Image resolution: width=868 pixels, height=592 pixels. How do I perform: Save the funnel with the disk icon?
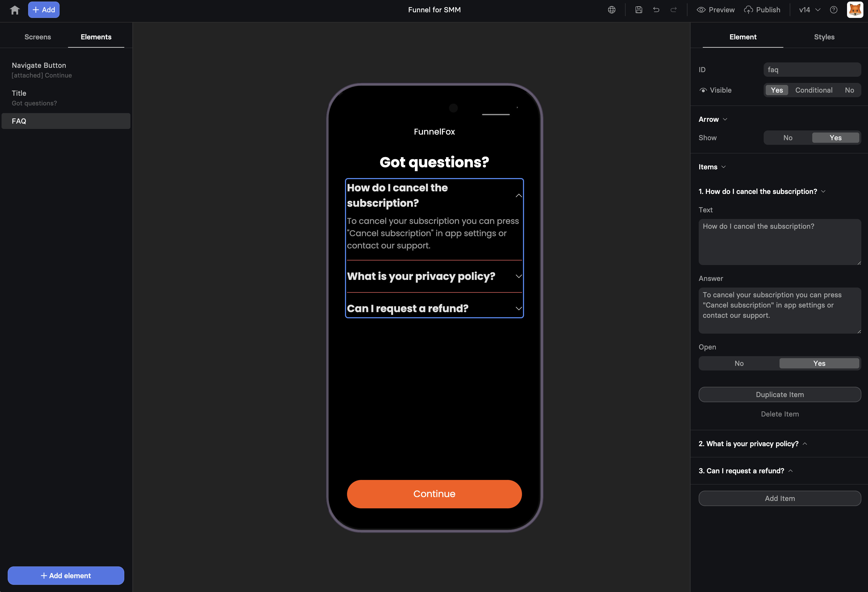pos(639,10)
